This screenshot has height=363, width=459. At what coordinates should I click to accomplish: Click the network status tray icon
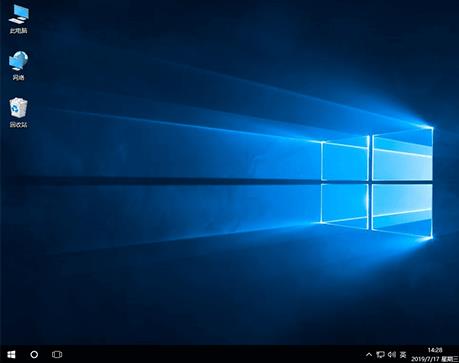(380, 354)
